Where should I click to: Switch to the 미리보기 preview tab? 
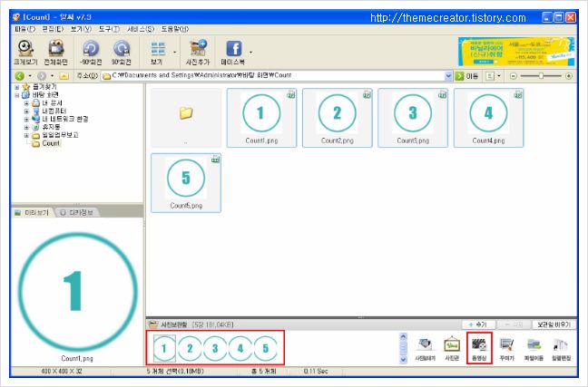click(33, 212)
